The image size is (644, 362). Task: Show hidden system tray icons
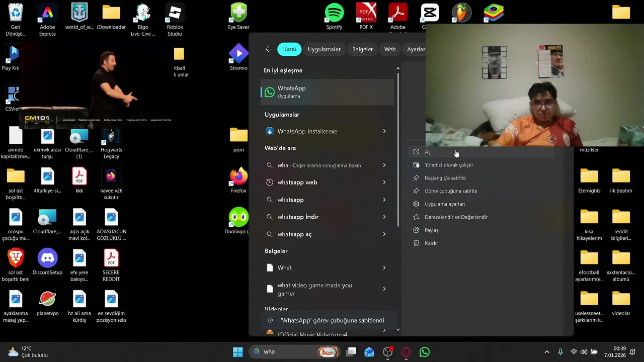(547, 352)
